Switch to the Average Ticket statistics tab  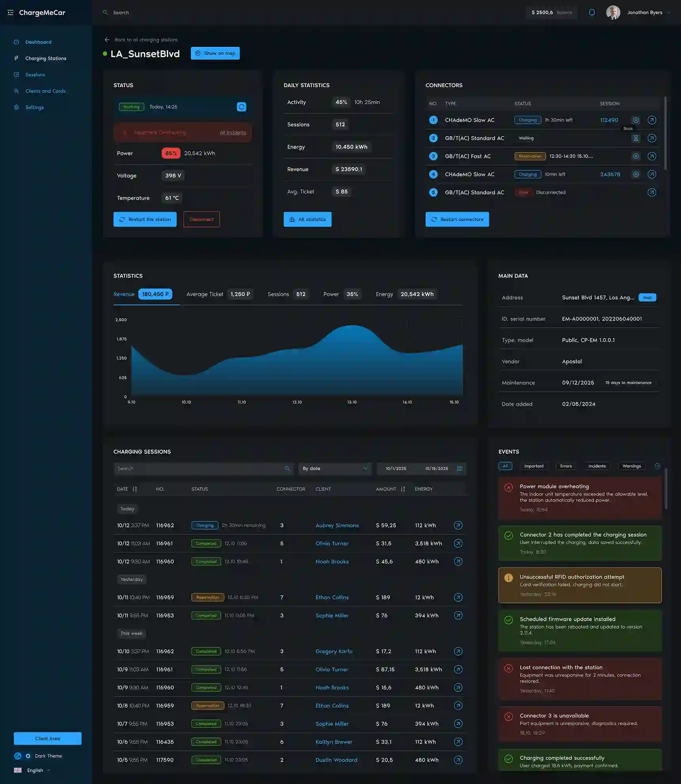[205, 294]
